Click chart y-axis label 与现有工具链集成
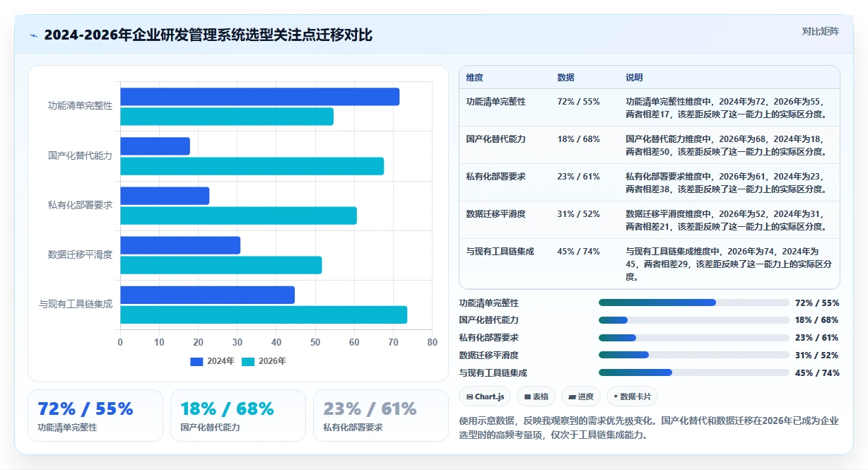The width and height of the screenshot is (868, 470). 76,304
